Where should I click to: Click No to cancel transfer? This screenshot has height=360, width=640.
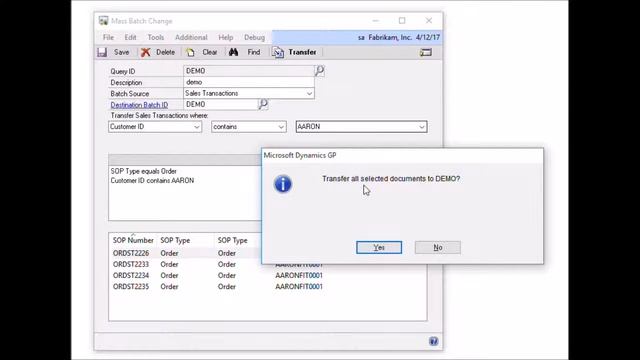[x=438, y=247]
